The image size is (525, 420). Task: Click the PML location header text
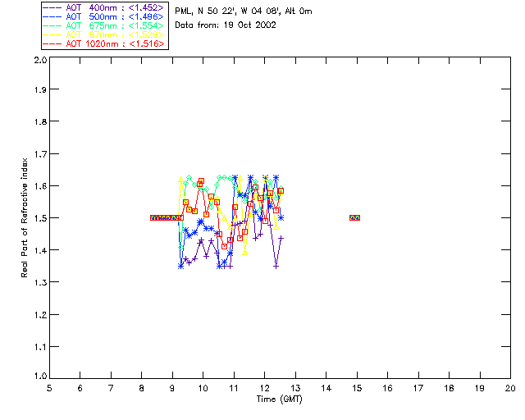pos(244,11)
